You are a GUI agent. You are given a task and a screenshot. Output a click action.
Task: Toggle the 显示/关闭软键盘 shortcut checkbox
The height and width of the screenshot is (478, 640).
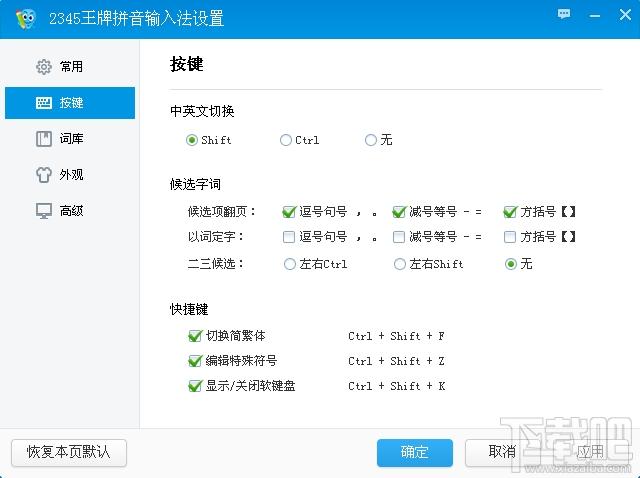[195, 386]
